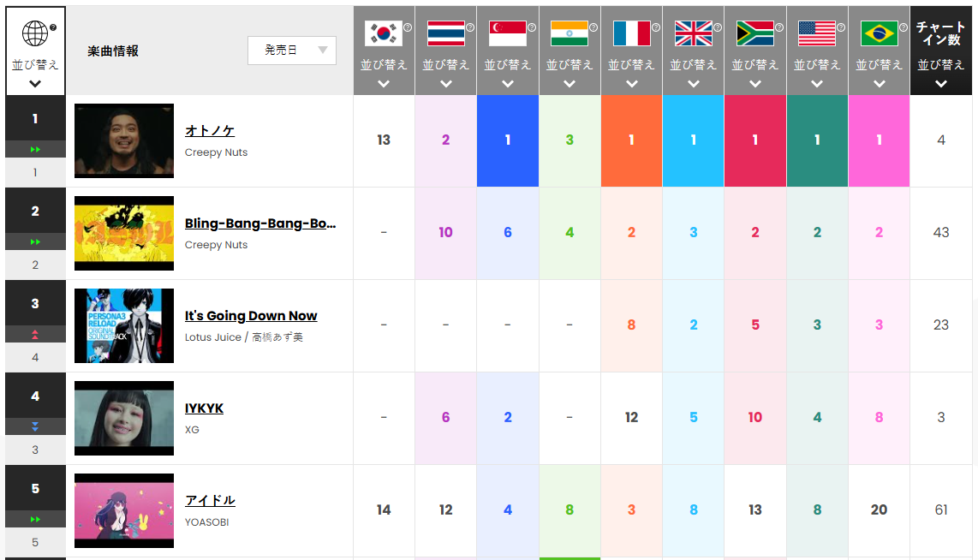Screen dimensions: 978x560
Task: Open the 発売日 dropdown
Action: 292,51
